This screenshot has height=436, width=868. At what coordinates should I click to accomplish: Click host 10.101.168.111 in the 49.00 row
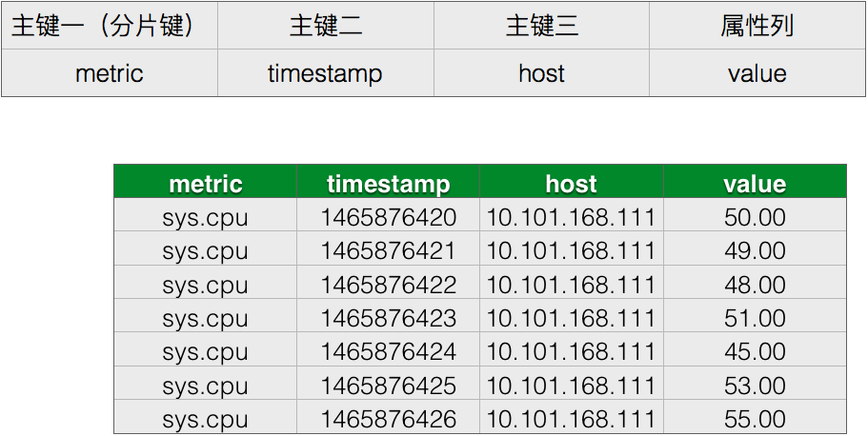(572, 248)
